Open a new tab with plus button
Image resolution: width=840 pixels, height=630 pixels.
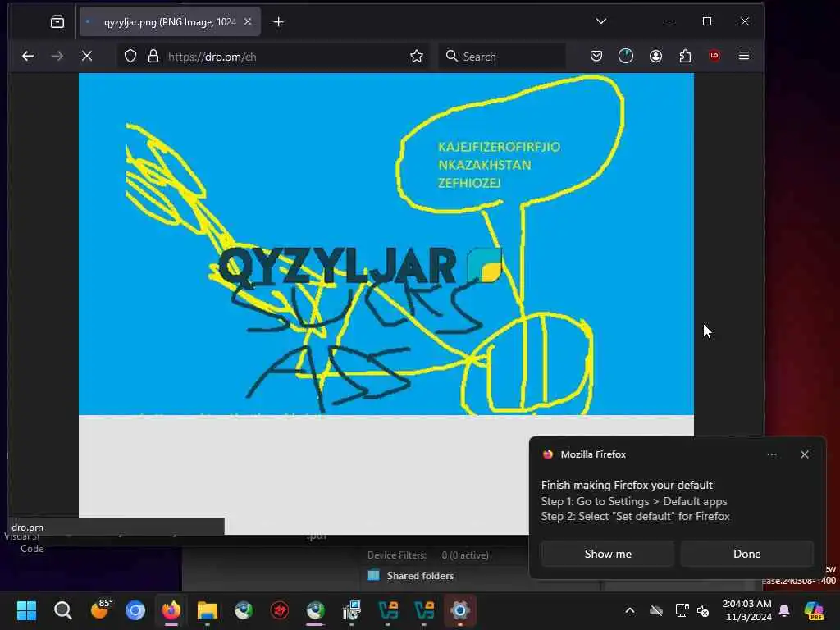click(x=279, y=22)
